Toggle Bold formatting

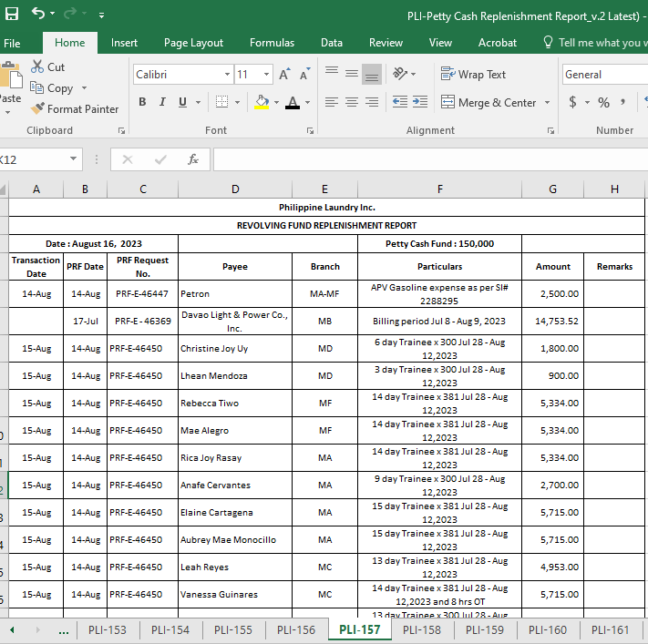(x=142, y=102)
